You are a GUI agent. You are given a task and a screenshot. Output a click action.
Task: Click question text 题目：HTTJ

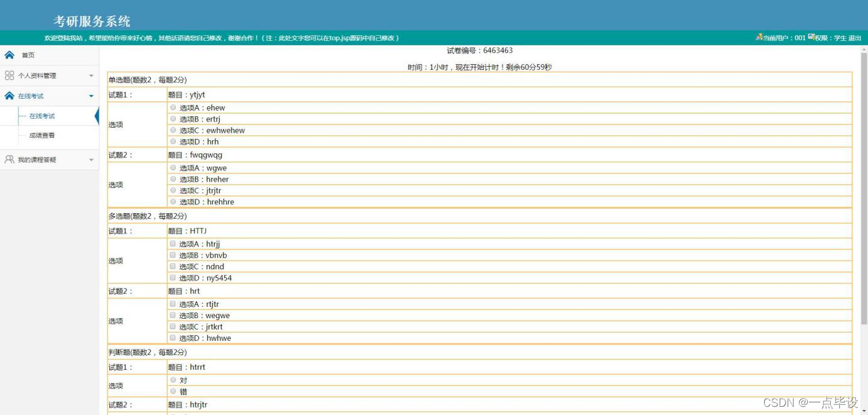(188, 231)
